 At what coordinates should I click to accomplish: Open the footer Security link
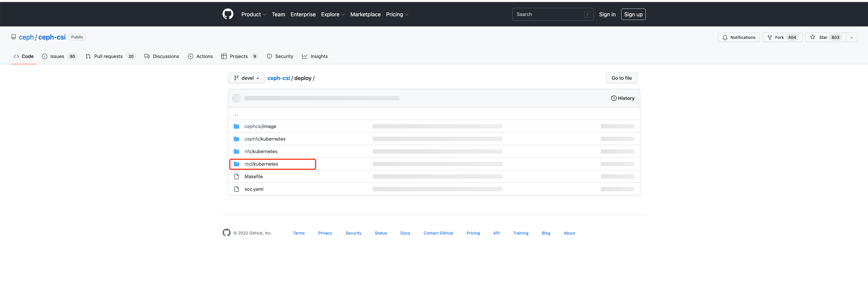pyautogui.click(x=353, y=233)
